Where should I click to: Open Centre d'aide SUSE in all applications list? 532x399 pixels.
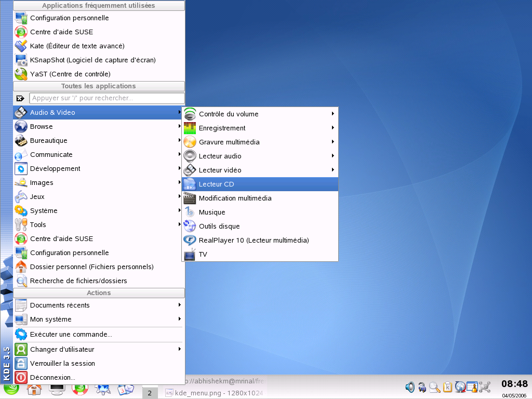click(99, 239)
